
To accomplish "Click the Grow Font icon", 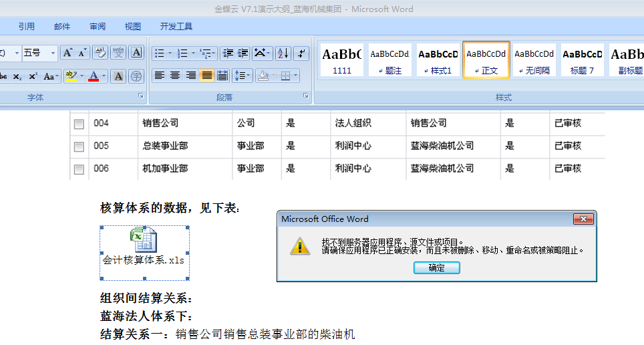I will click(67, 53).
